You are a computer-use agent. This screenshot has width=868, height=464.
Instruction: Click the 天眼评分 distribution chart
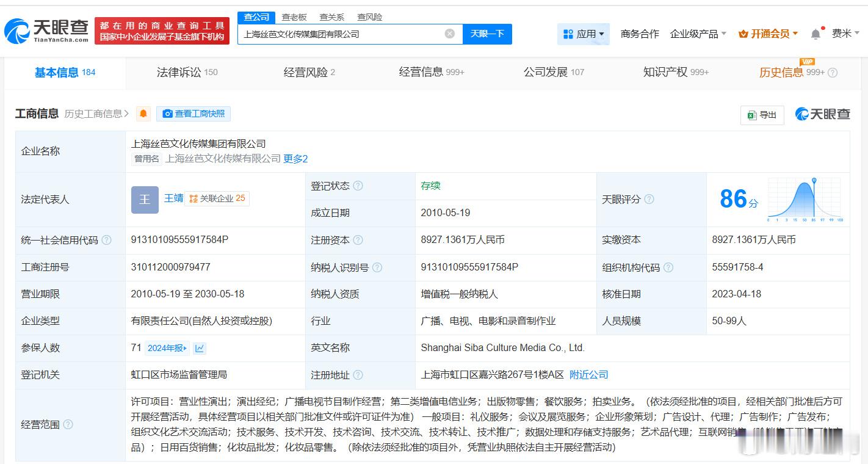(x=805, y=200)
